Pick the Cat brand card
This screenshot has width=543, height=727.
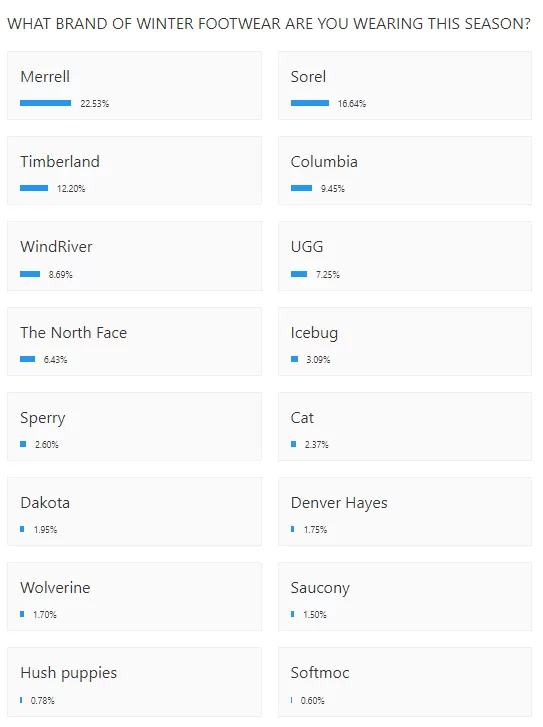(405, 427)
